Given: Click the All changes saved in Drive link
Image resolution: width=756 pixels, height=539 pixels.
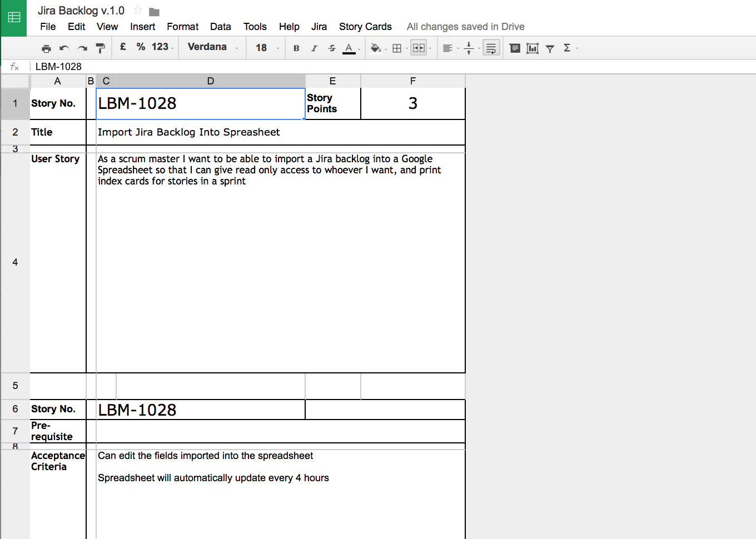Looking at the screenshot, I should click(x=465, y=27).
